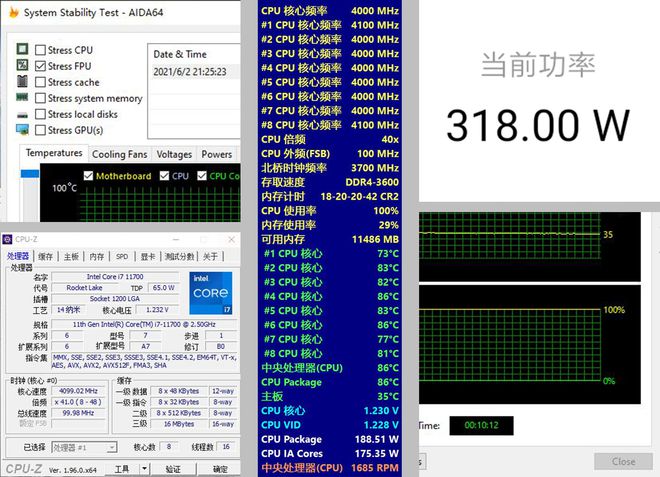Click the disk drive icon beside Stress local disks

coord(22,115)
